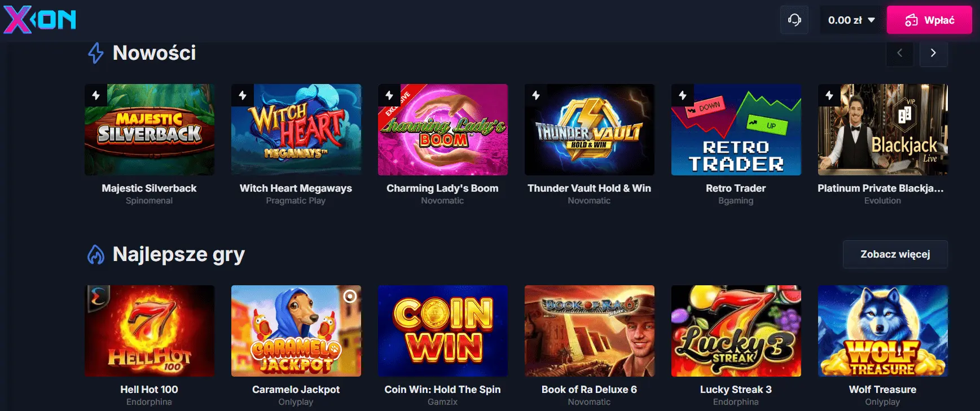The image size is (980, 411).
Task: Open the Book of Ra Deluxe 6 title link
Action: click(589, 390)
